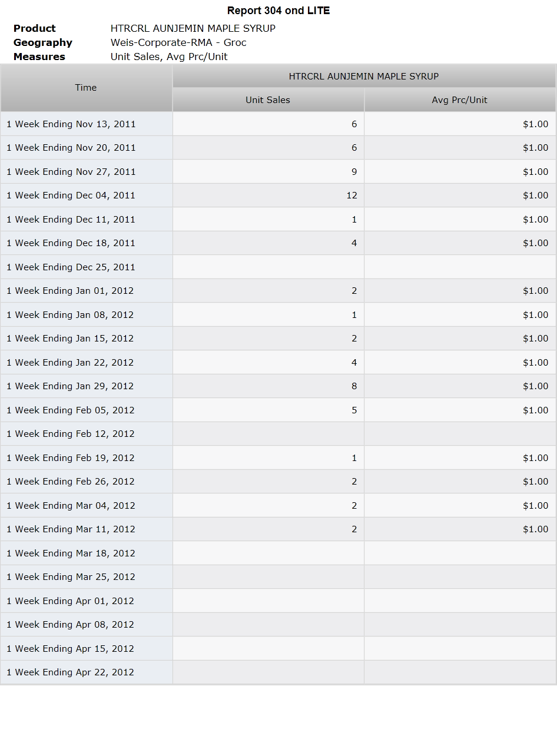Click the Time column header
Screen dimensions: 557x756
[86, 88]
